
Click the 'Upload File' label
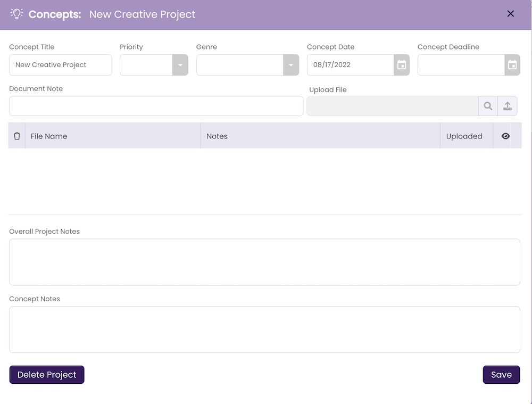(328, 89)
